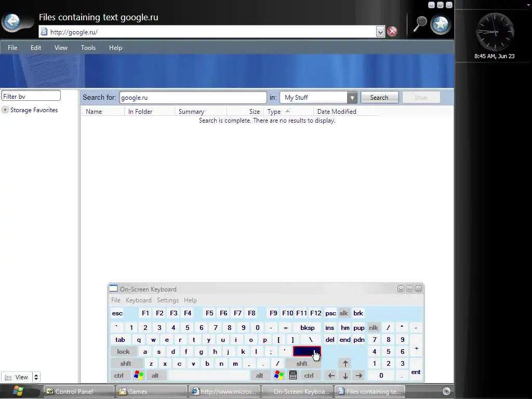Screen dimensions: 532x399
Task: Switch to Files containing text taskbar item
Action: point(370,392)
